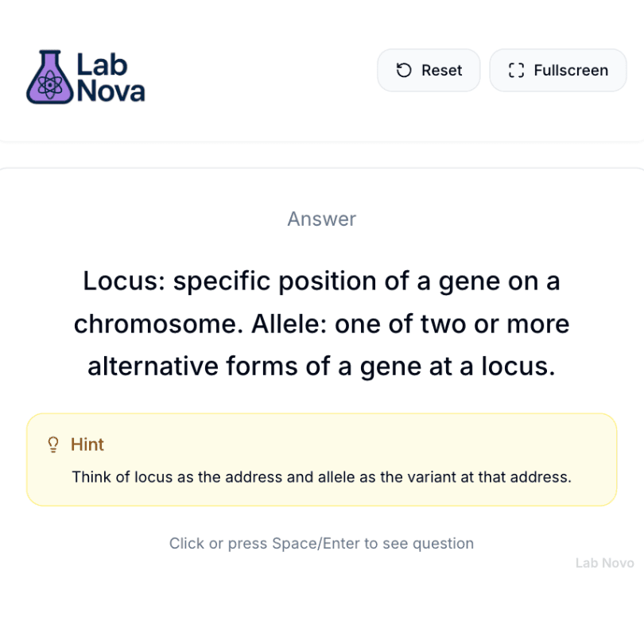Click the Fullscreen corner-brackets icon
This screenshot has height=644, width=644.
point(516,70)
